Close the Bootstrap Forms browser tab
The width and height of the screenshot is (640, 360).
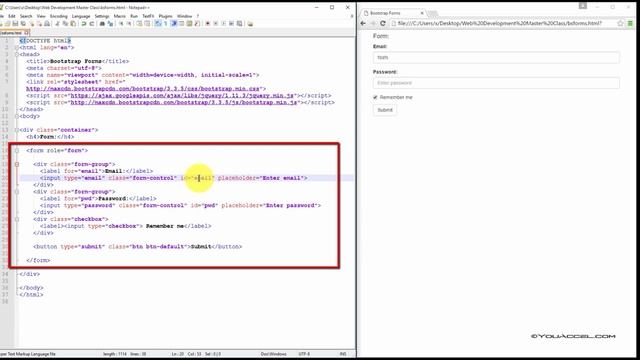click(x=422, y=13)
